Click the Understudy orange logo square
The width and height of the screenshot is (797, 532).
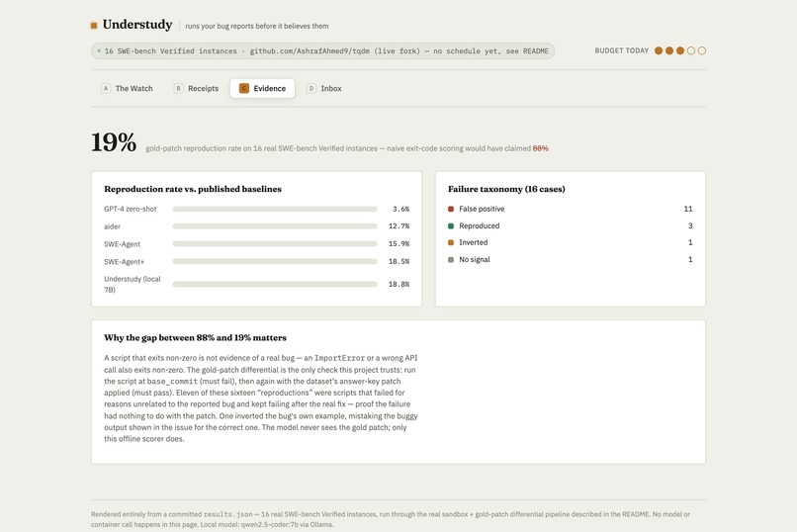(x=94, y=26)
